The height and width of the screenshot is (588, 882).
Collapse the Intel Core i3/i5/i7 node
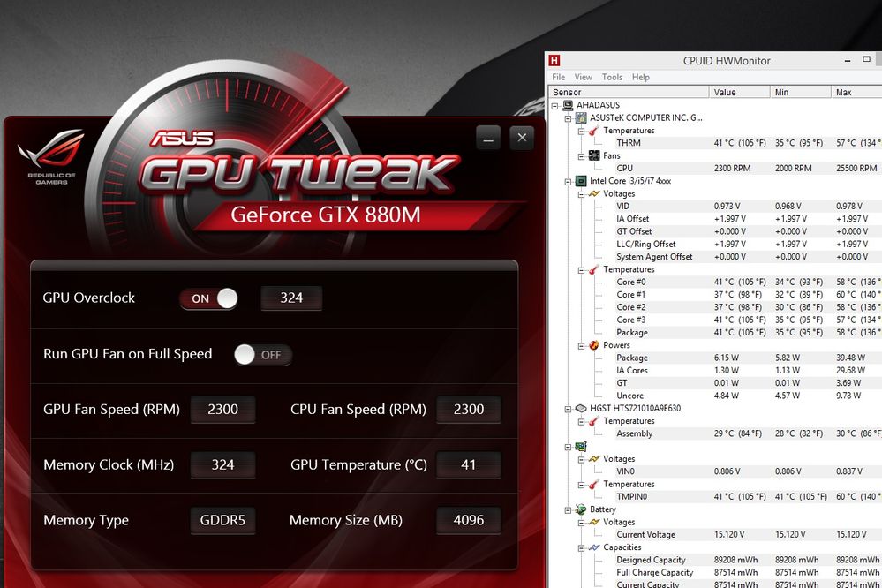tap(568, 181)
